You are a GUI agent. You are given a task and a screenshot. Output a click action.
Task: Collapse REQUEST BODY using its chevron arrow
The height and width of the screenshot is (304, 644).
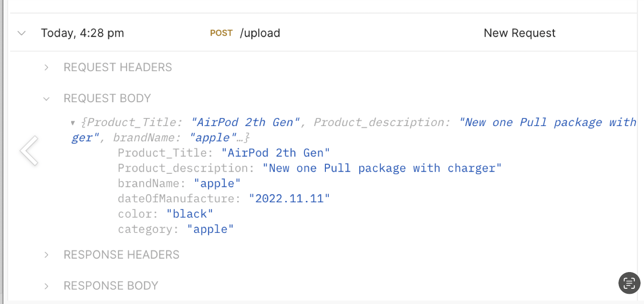pos(46,99)
